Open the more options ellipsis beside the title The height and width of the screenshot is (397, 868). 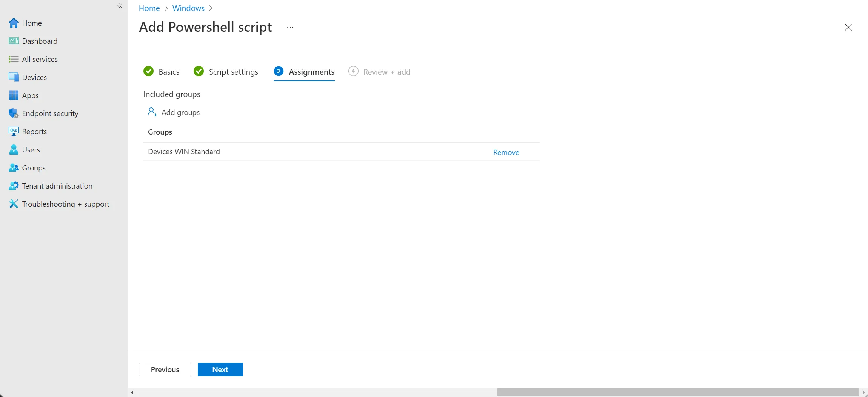290,27
